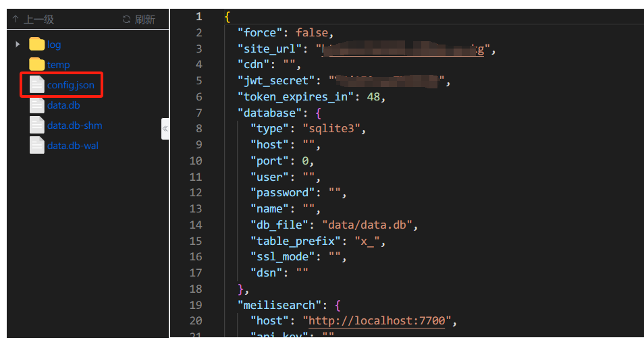Image resolution: width=644 pixels, height=344 pixels.
Task: Select the data.db-wal file name
Action: 73,146
